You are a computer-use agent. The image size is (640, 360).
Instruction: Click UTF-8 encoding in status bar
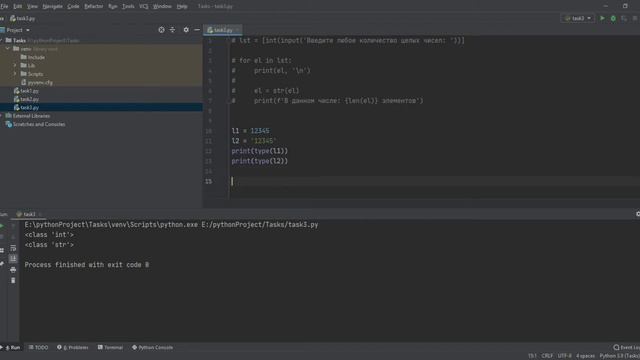(564, 356)
